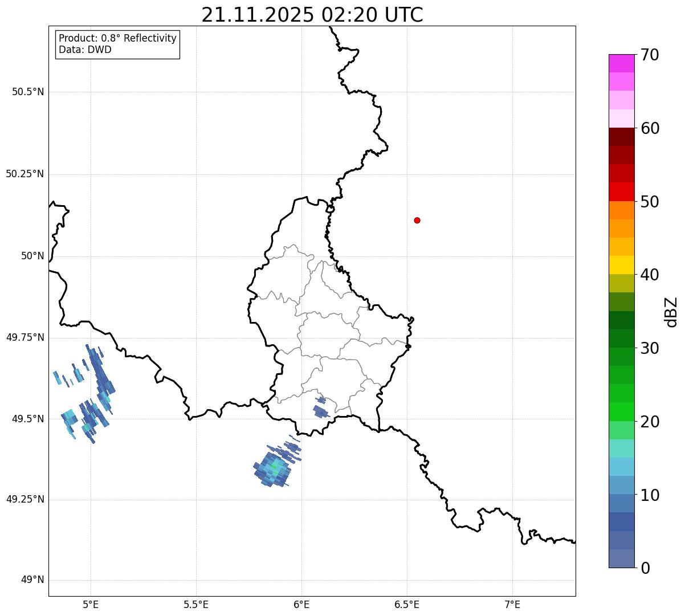Click the "Product: 0.8° Reflectivity" label

coord(117,38)
